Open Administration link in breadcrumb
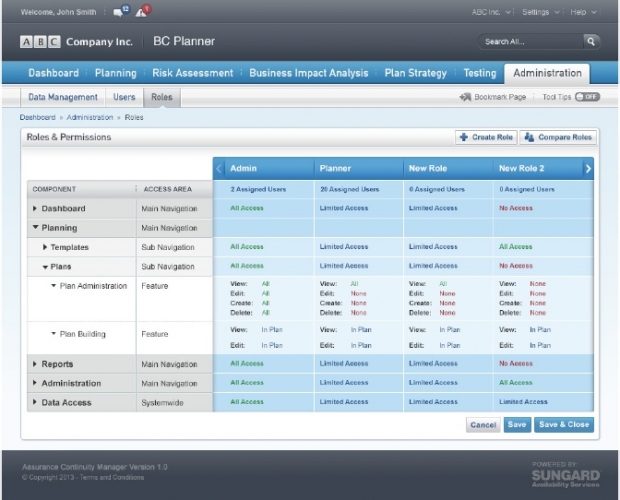 click(90, 117)
